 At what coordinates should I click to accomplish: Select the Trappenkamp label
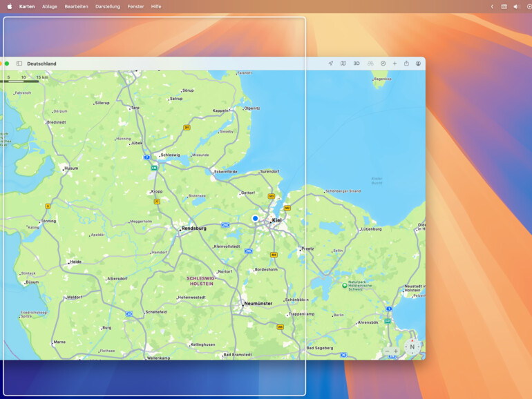coord(302,314)
